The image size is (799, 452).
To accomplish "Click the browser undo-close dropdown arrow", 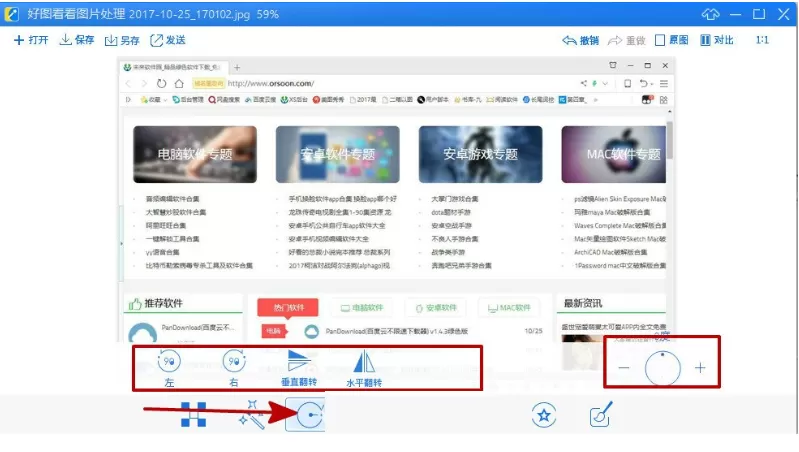I will (652, 84).
